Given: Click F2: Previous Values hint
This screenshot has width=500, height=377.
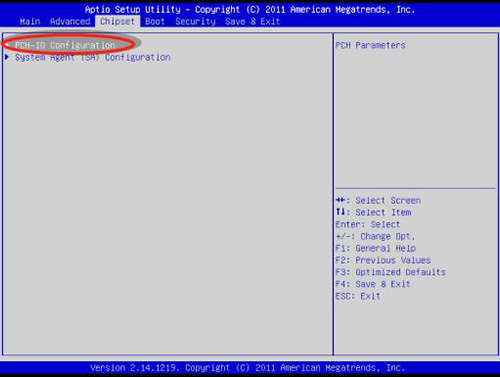Looking at the screenshot, I should 383,260.
